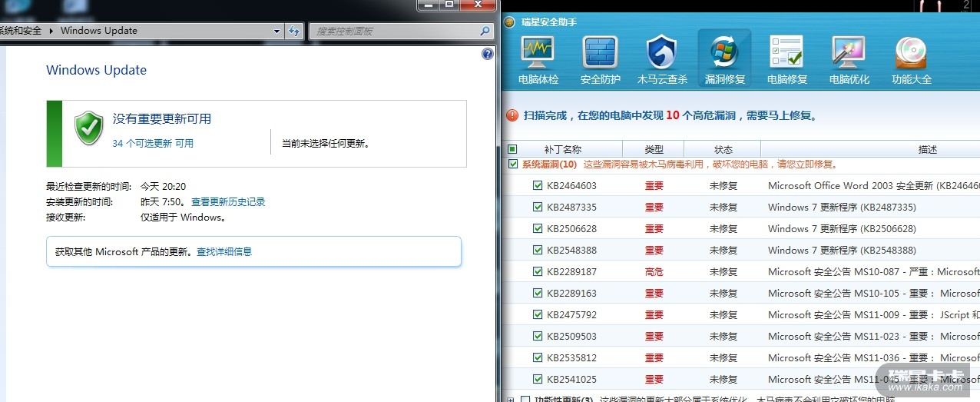Image resolution: width=980 pixels, height=402 pixels.
Task: Select the MS10-087 安全公告 description
Action: coord(874,271)
